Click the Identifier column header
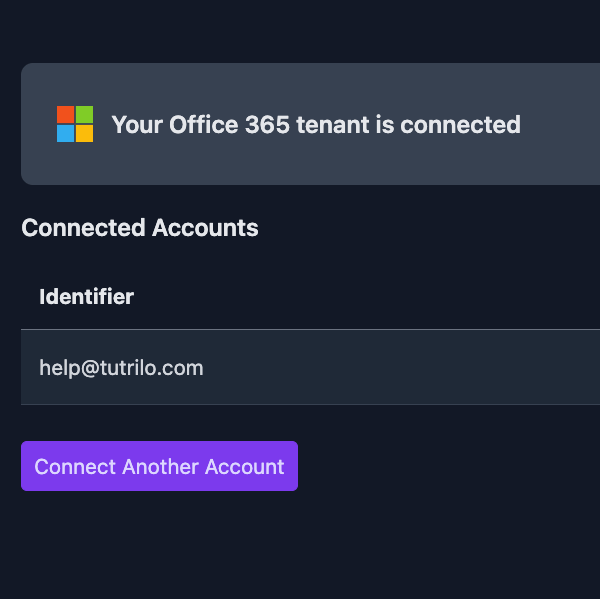The width and height of the screenshot is (600, 599). tap(86, 297)
